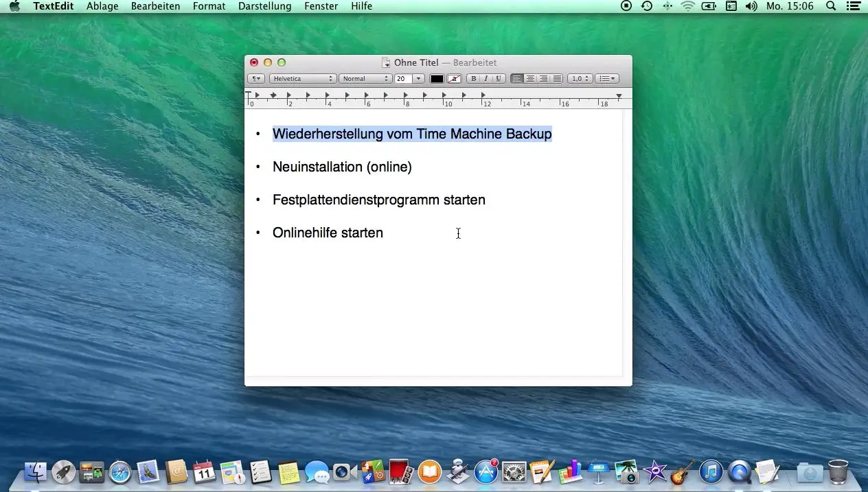Click the battery status icon
The image size is (868, 492).
tap(709, 6)
